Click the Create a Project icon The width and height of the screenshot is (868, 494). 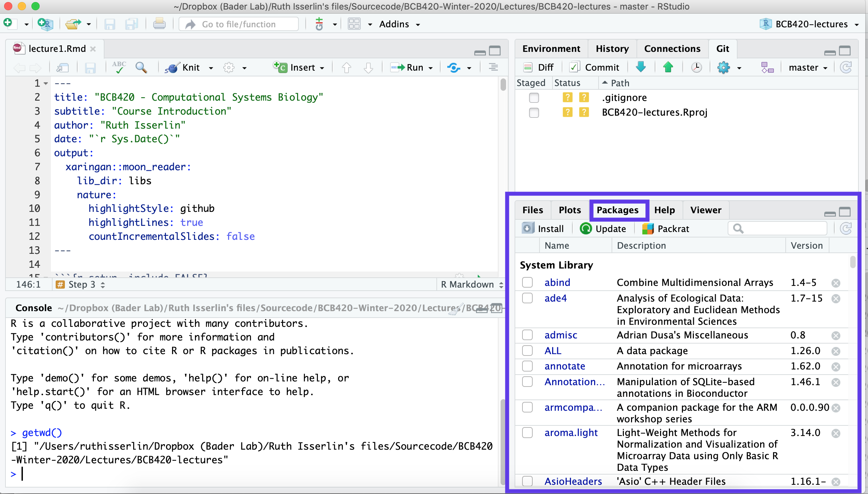point(45,24)
